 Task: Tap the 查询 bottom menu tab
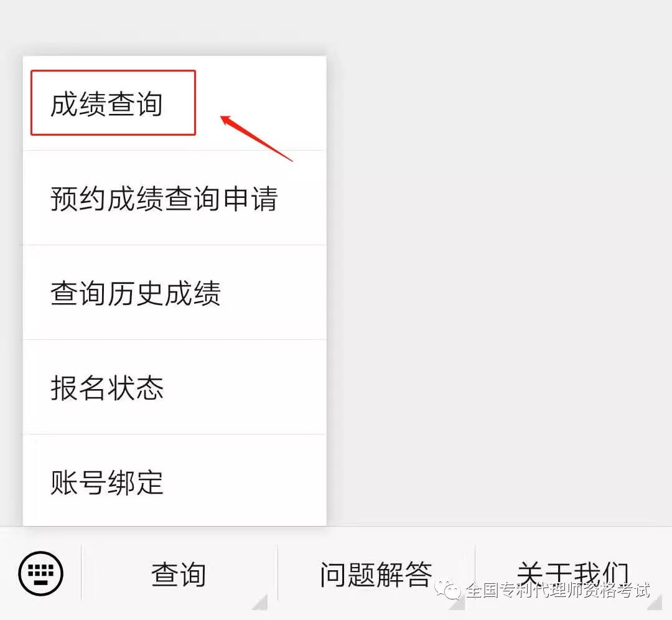tap(179, 574)
